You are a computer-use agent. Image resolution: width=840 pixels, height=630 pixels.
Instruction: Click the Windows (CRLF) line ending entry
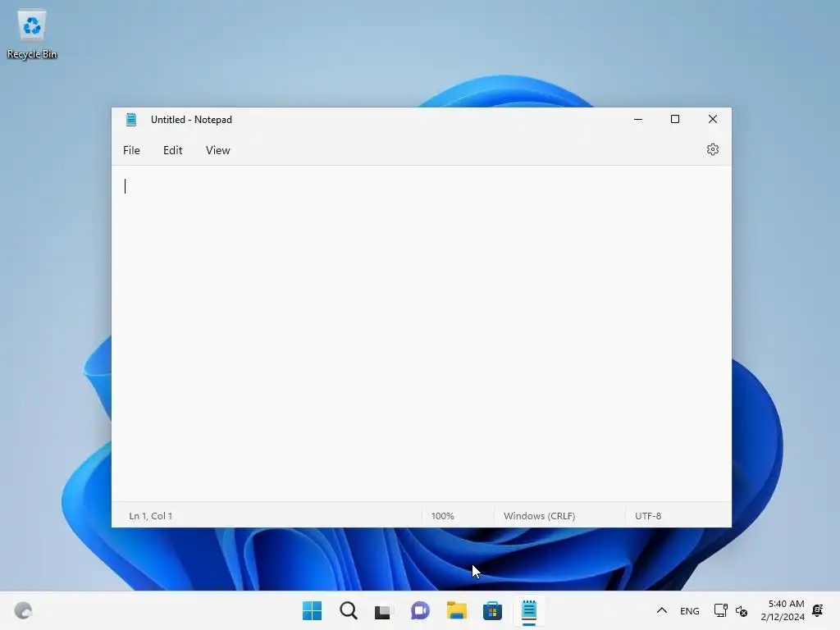[x=539, y=516]
